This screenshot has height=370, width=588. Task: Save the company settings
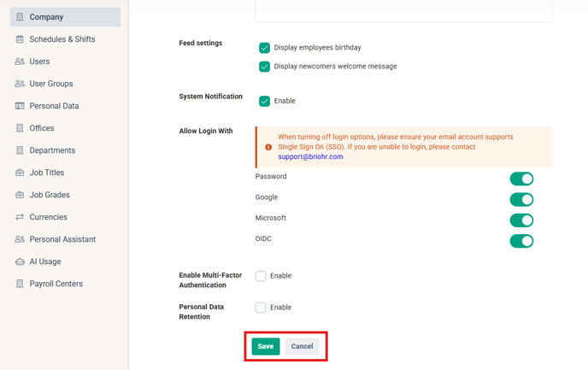tap(266, 346)
